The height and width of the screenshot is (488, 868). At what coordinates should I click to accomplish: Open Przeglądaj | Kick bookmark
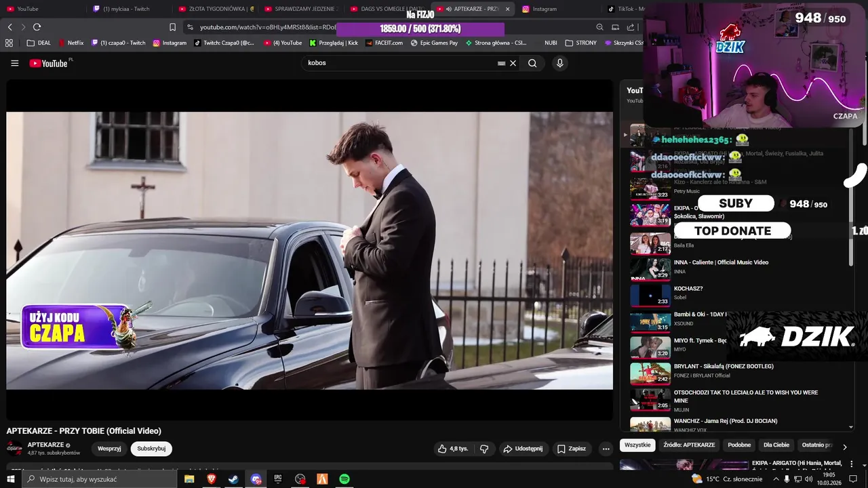334,43
